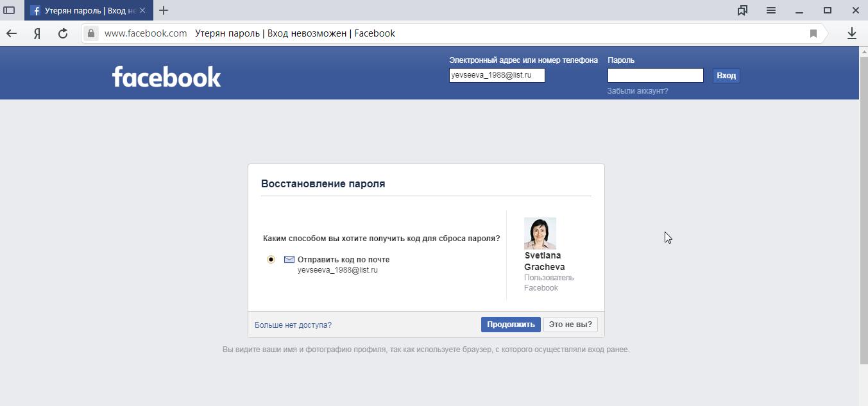Click the Восстановление пароля heading
Image resolution: width=868 pixels, height=406 pixels.
323,184
